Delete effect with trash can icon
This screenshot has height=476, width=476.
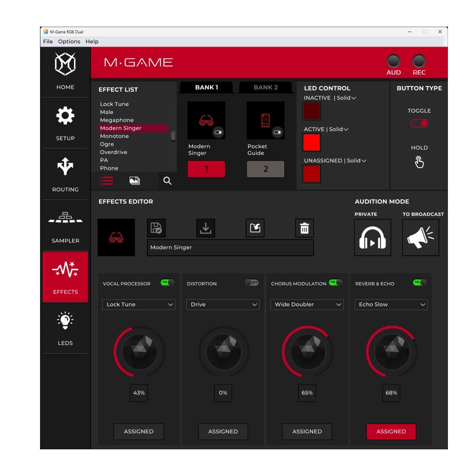pyautogui.click(x=305, y=228)
